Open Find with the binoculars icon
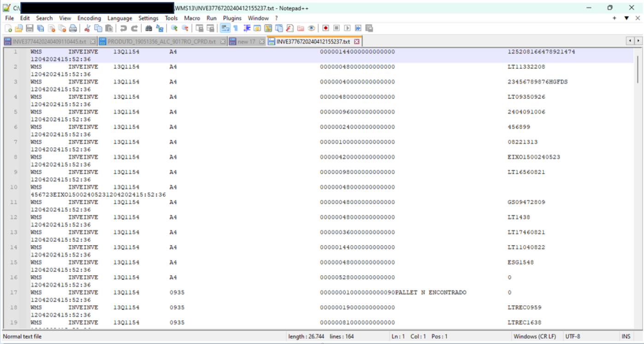This screenshot has width=644, height=344. tap(149, 28)
